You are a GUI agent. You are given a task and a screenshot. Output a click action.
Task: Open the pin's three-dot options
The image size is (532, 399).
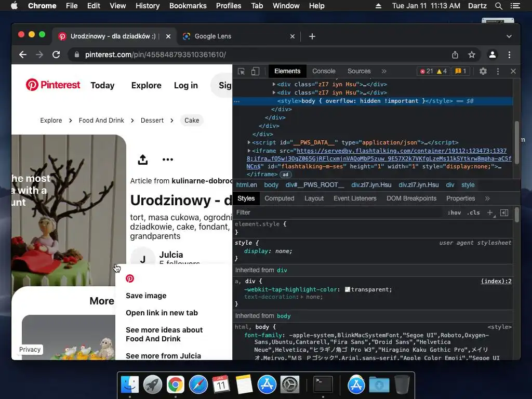(168, 159)
